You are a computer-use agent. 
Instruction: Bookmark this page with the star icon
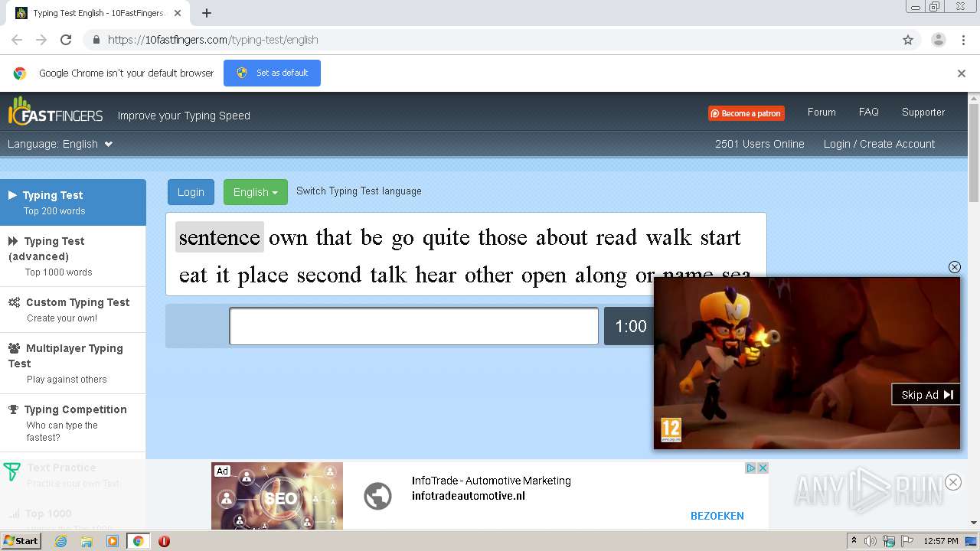click(908, 40)
